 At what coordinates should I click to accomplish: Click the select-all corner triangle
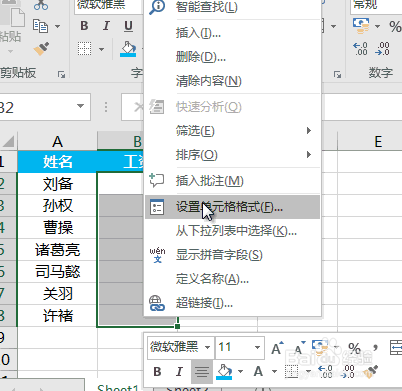point(8,141)
